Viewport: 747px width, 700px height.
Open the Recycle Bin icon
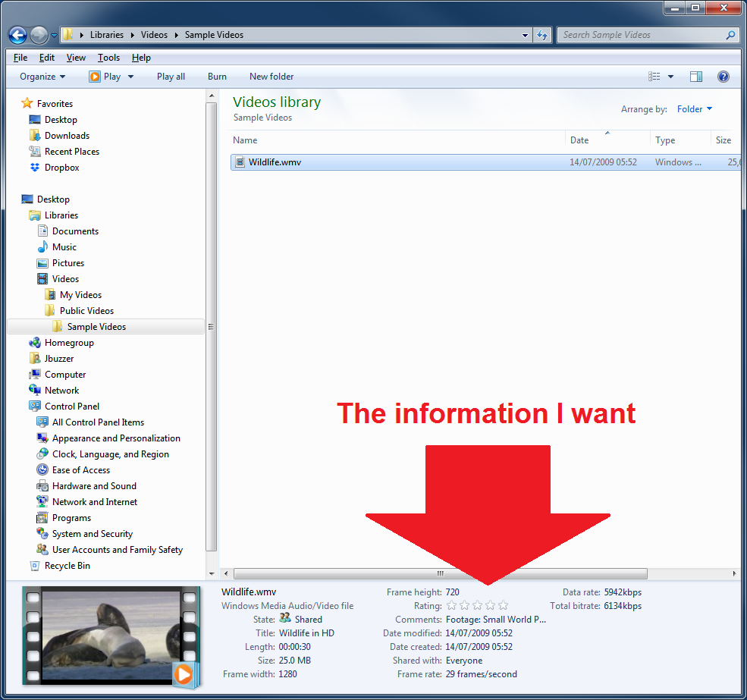35,566
